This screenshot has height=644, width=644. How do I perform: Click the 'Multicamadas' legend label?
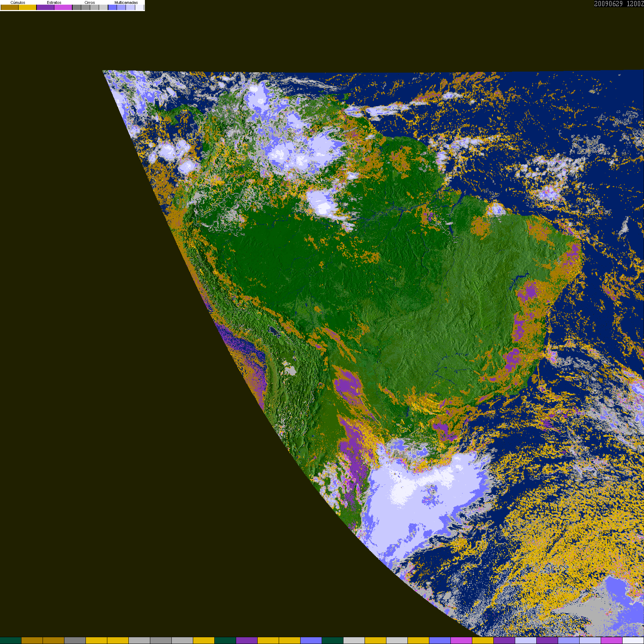[126, 3]
